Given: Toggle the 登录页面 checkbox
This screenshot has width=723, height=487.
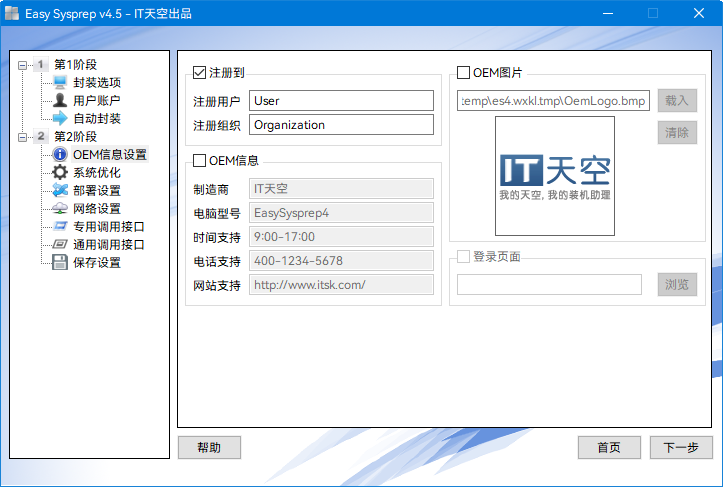Looking at the screenshot, I should [x=463, y=256].
